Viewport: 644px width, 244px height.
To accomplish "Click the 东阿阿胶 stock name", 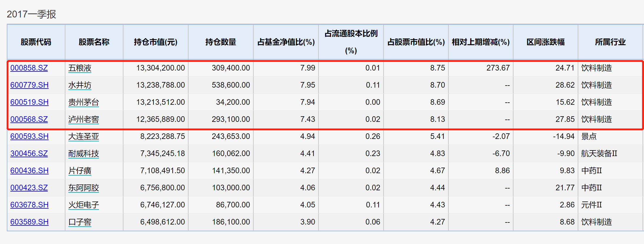I will 84,188.
